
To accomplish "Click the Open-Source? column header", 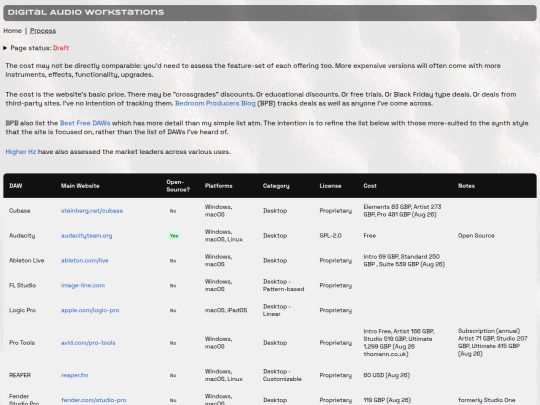I will click(x=178, y=186).
